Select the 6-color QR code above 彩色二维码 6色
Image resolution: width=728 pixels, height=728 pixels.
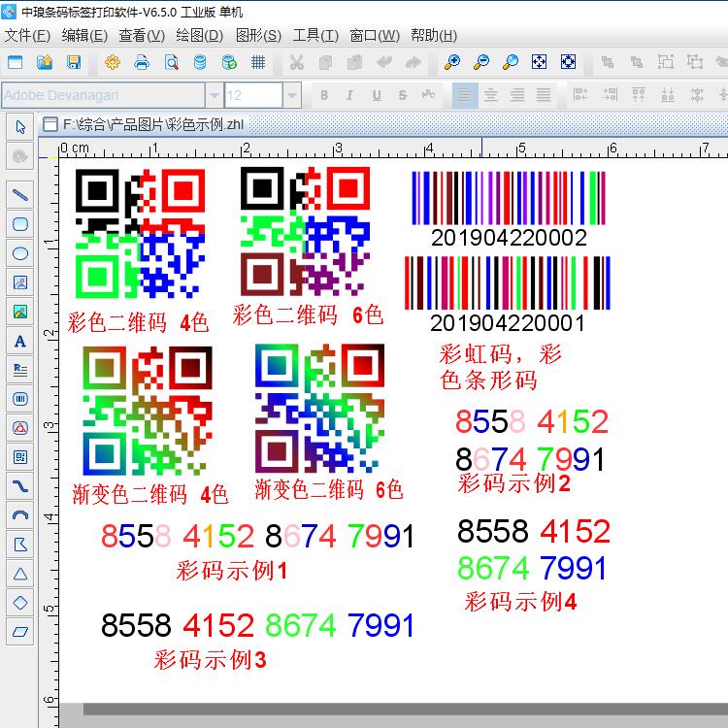coord(305,231)
